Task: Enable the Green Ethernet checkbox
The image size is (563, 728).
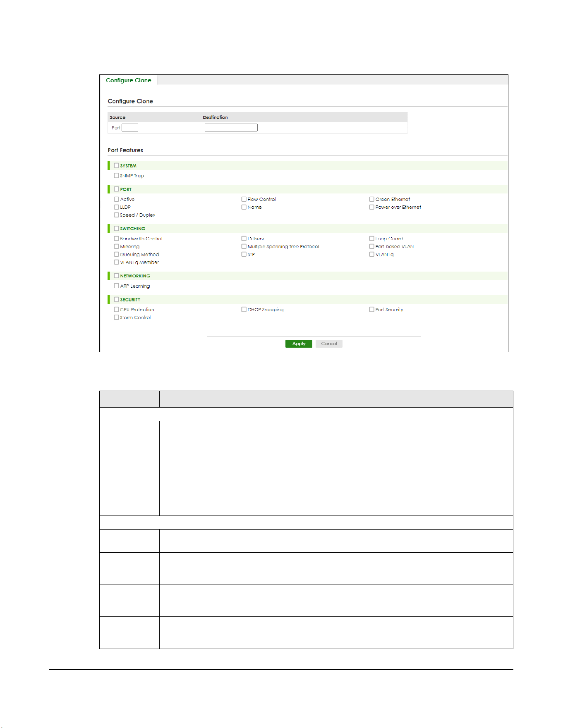Action: [372, 199]
